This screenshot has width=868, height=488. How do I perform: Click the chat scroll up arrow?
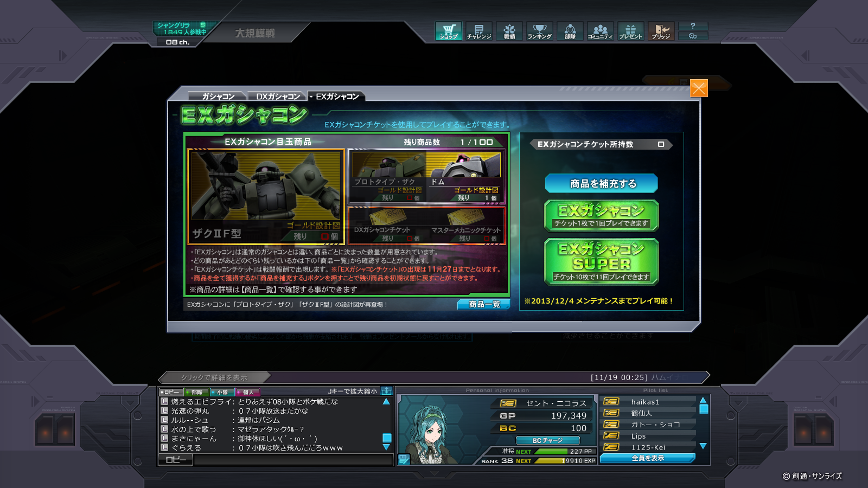(x=386, y=402)
